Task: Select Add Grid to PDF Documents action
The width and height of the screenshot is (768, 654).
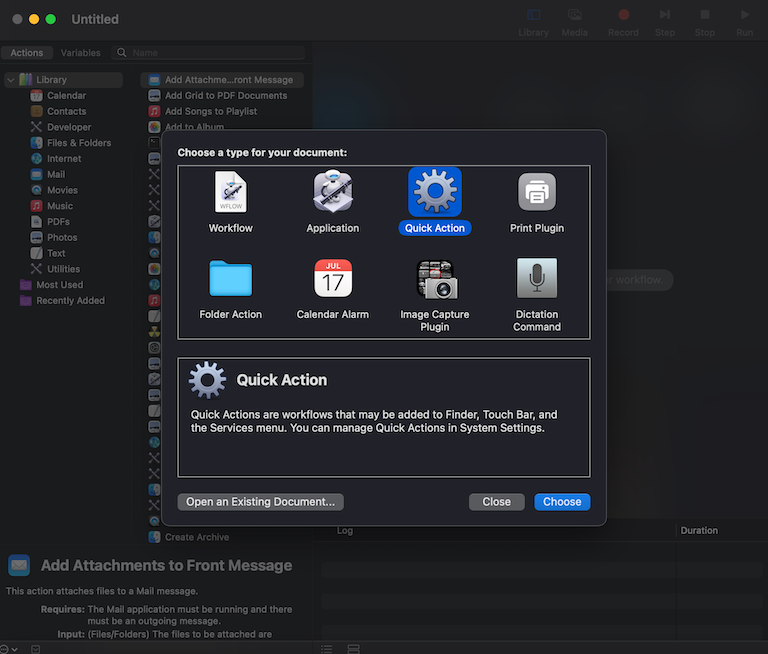Action: click(x=225, y=96)
